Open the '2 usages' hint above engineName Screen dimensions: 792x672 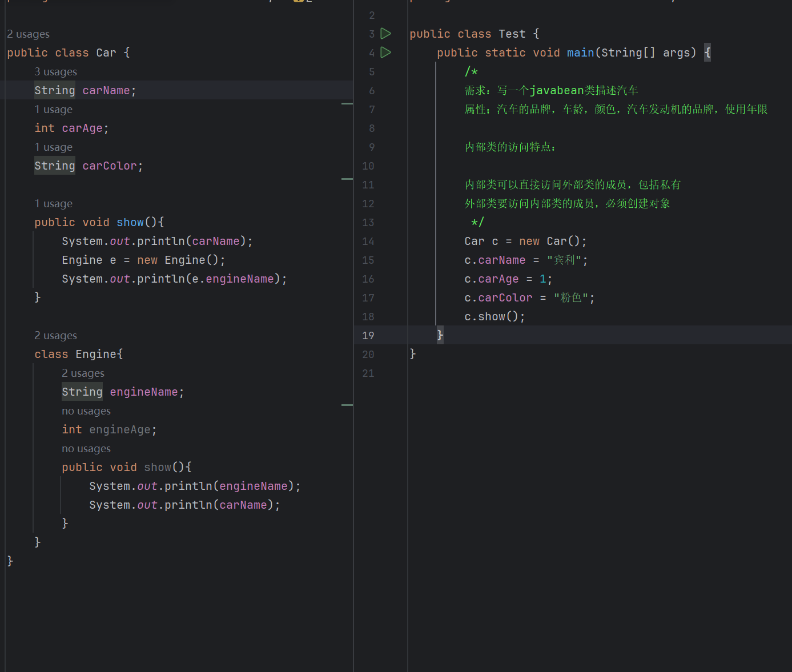point(83,373)
